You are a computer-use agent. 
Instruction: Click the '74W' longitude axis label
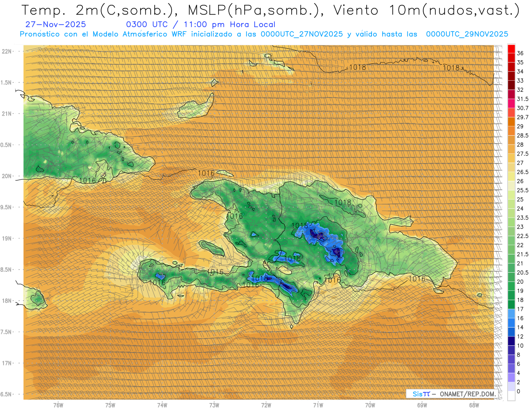[x=162, y=405]
